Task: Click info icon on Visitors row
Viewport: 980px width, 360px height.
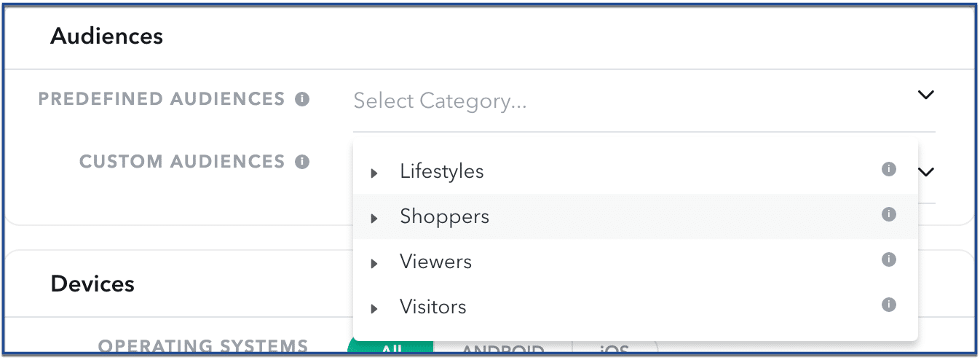Action: click(x=888, y=305)
